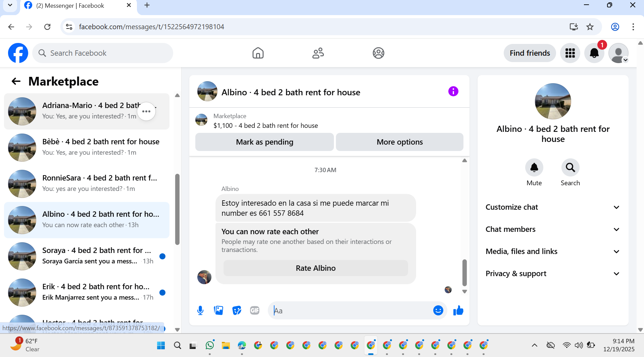Click the large listing photo in info panel
644x357 pixels.
click(x=553, y=101)
